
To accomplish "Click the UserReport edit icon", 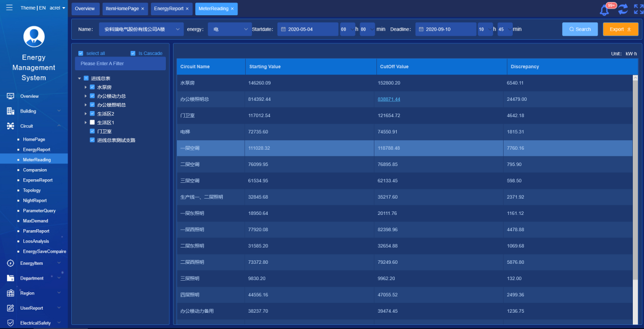I will (x=10, y=308).
